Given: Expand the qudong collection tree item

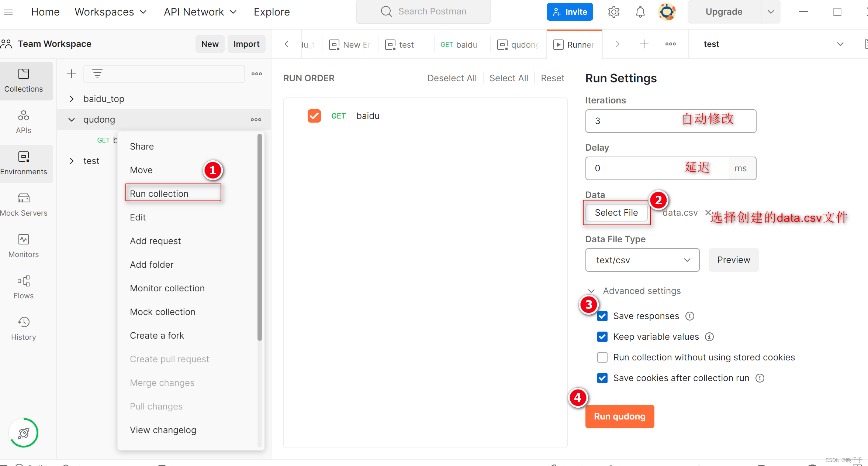Looking at the screenshot, I should (70, 119).
